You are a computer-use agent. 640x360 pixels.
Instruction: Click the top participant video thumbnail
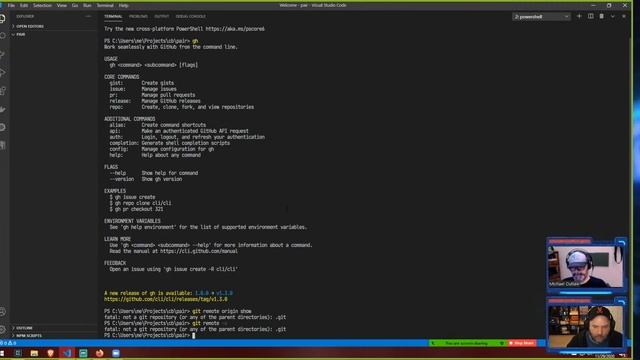click(585, 266)
